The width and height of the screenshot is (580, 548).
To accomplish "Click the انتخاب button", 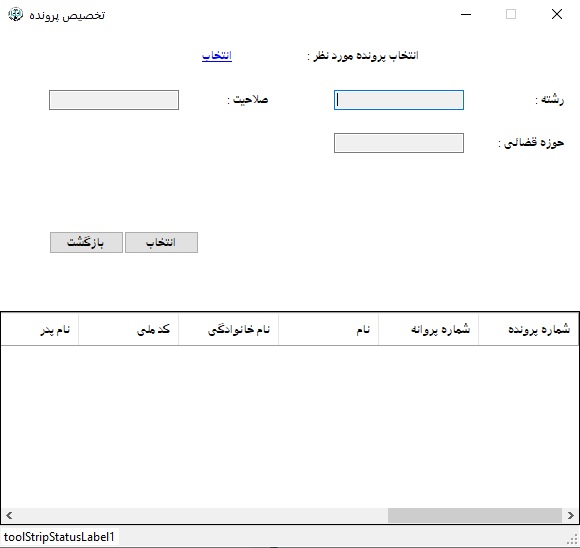I will pos(161,243).
